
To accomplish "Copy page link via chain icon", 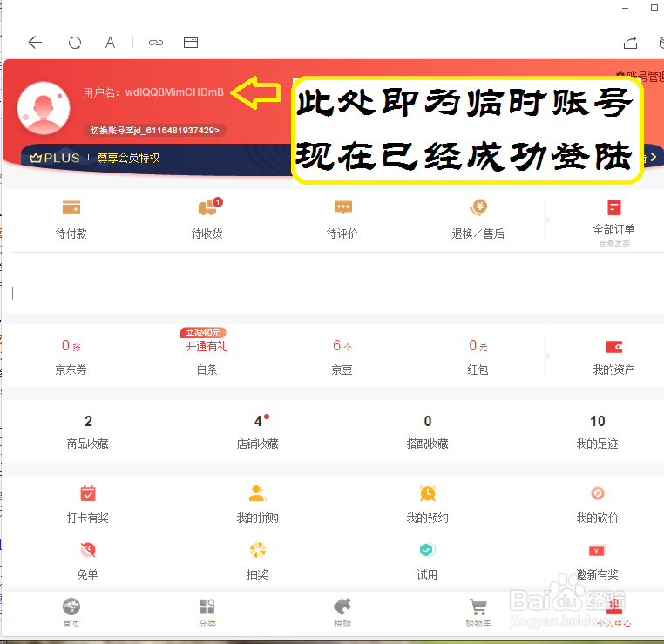I will click(156, 43).
